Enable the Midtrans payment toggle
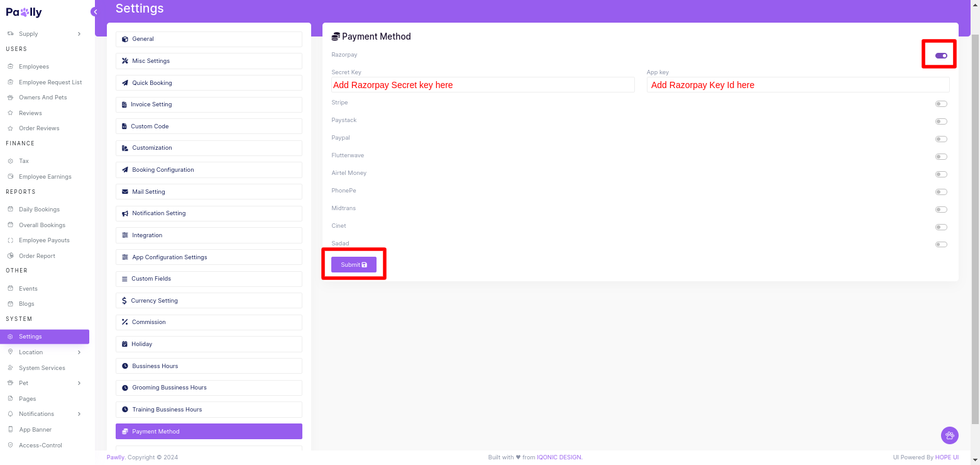The height and width of the screenshot is (465, 980). point(941,210)
